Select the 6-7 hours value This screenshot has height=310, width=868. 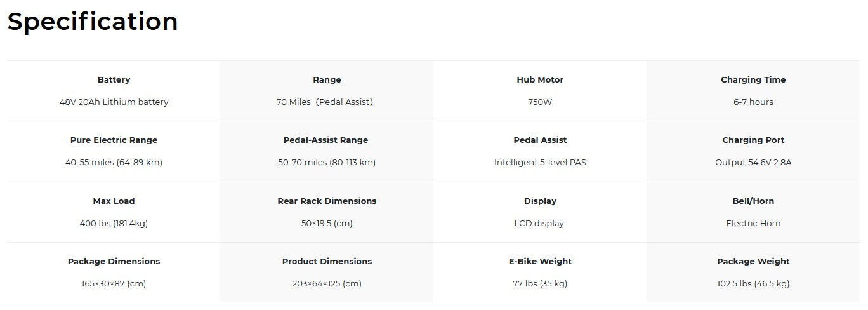tap(753, 102)
